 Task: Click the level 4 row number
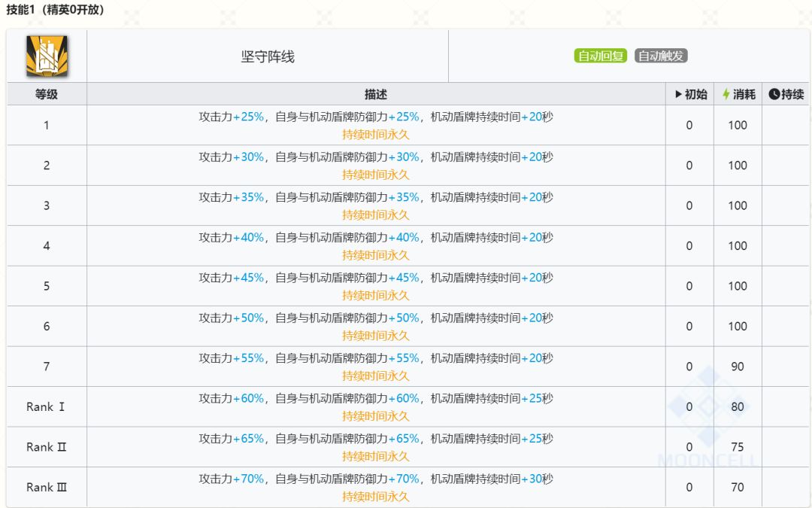[x=47, y=245]
